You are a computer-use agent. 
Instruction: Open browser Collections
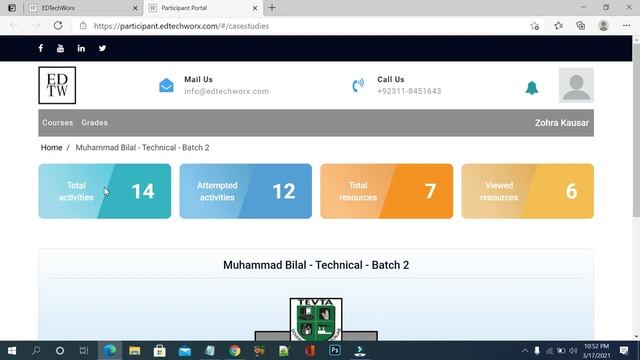point(580,26)
